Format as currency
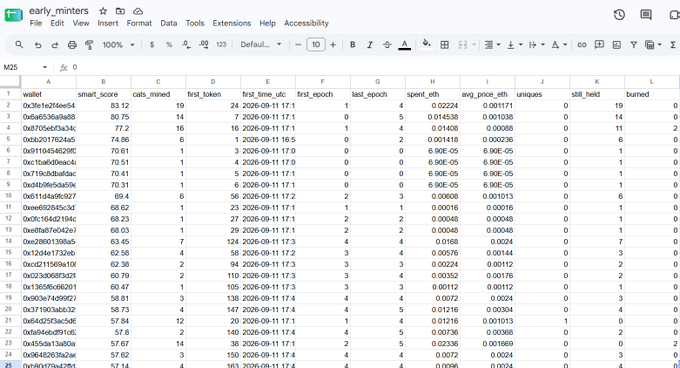Image resolution: width=680 pixels, height=368 pixels. click(x=152, y=45)
